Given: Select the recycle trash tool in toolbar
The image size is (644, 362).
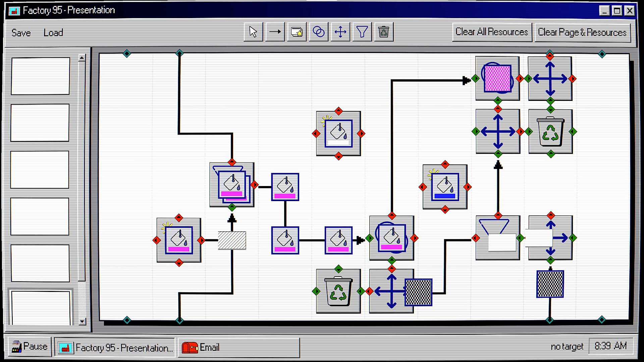Looking at the screenshot, I should click(x=383, y=32).
